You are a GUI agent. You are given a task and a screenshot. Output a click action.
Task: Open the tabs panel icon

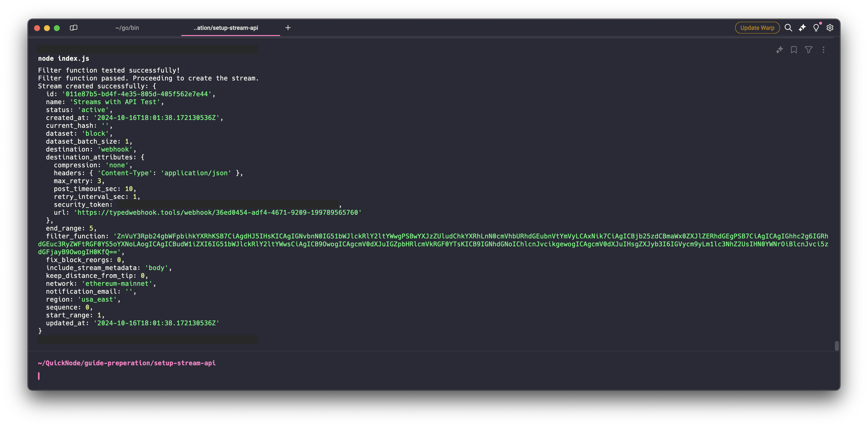point(73,28)
